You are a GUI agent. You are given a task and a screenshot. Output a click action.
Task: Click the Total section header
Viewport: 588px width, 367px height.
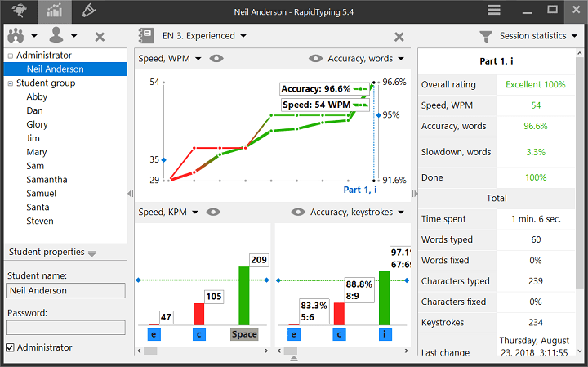coord(497,198)
